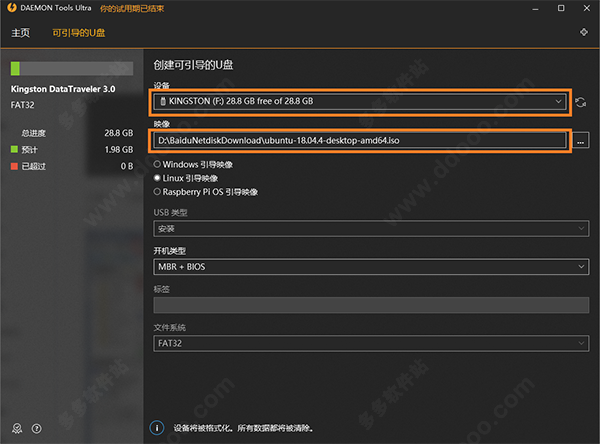Select Raspberry Pi OS 引导映像 option
600x444 pixels.
point(206,192)
